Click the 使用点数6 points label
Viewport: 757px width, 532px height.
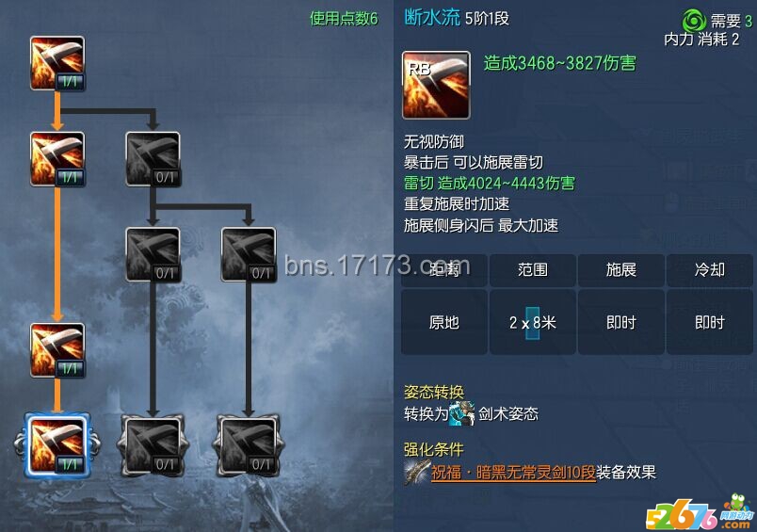[x=344, y=19]
